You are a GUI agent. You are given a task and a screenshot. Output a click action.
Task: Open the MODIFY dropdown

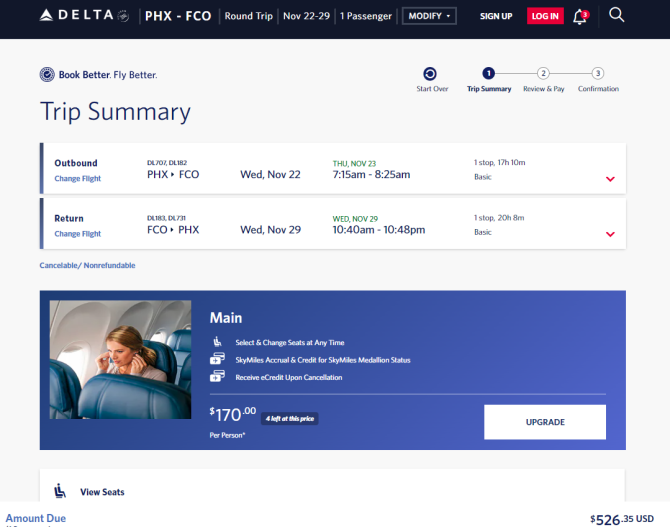(x=429, y=16)
